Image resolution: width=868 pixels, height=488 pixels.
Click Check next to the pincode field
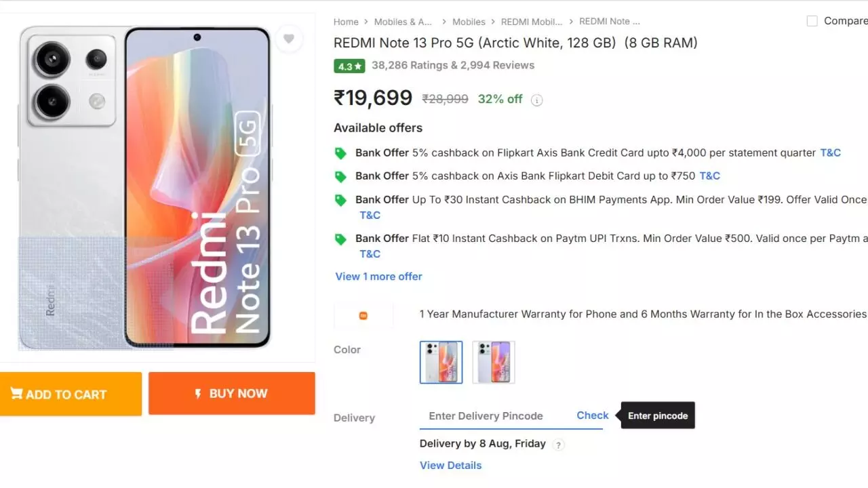pyautogui.click(x=592, y=415)
